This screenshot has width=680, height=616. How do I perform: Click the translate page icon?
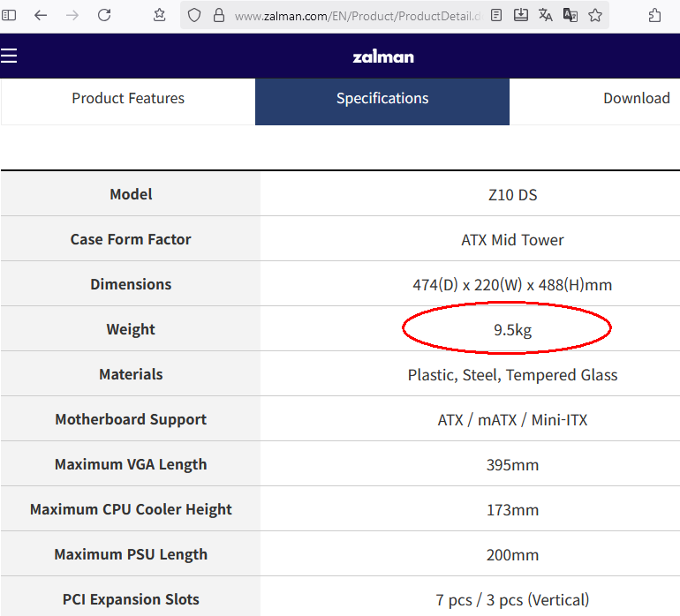(x=546, y=15)
